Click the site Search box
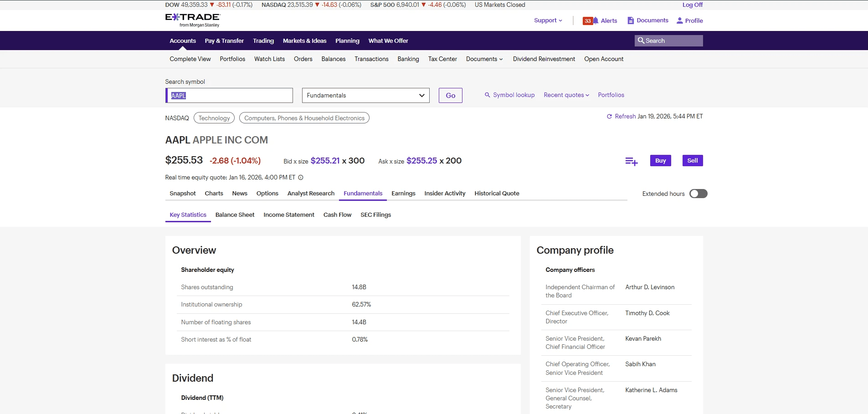This screenshot has height=414, width=868. coord(669,41)
